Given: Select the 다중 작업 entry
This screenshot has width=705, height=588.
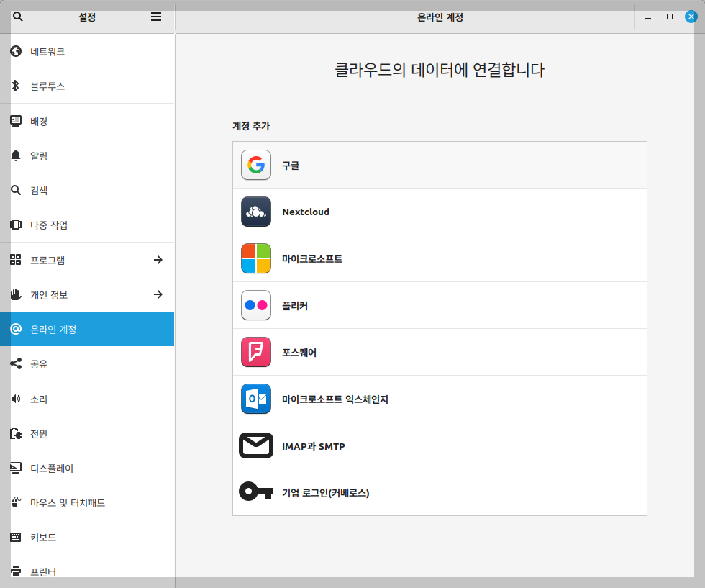Looking at the screenshot, I should click(87, 225).
